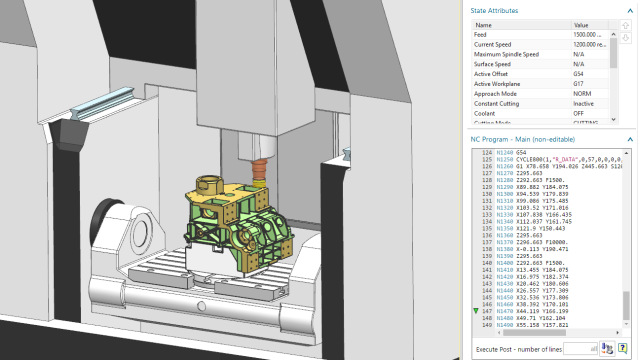640x360 pixels.
Task: Collapse the NC Program section
Action: (x=630, y=140)
